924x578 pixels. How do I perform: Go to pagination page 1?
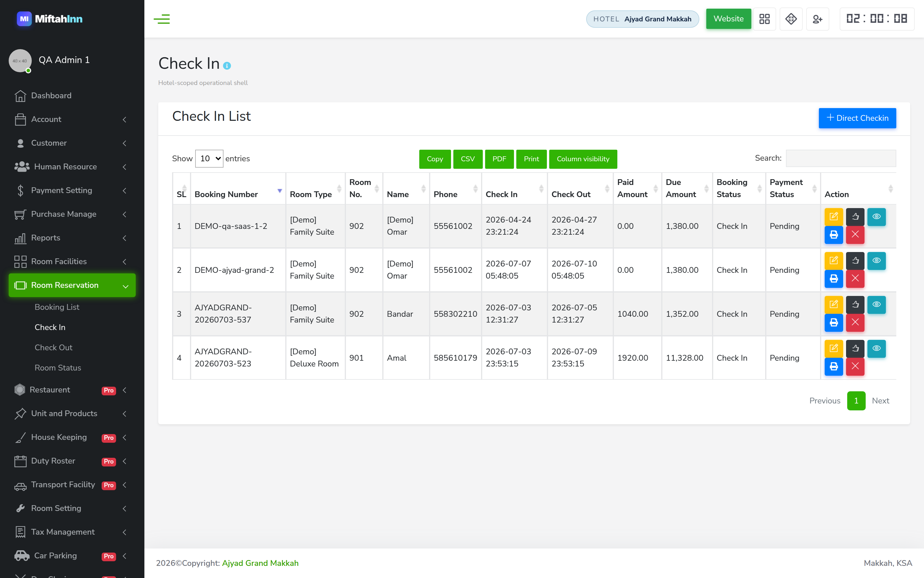[x=856, y=401]
